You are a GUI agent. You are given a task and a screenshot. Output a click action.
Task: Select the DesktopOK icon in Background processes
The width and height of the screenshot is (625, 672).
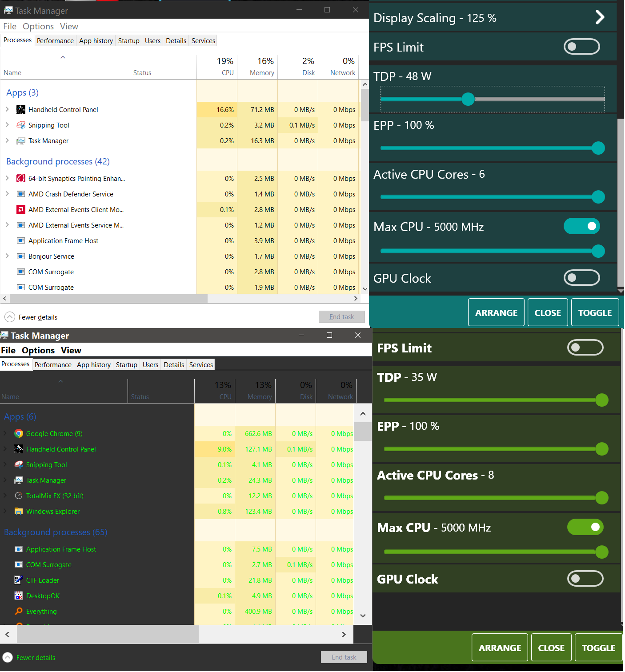(x=18, y=596)
